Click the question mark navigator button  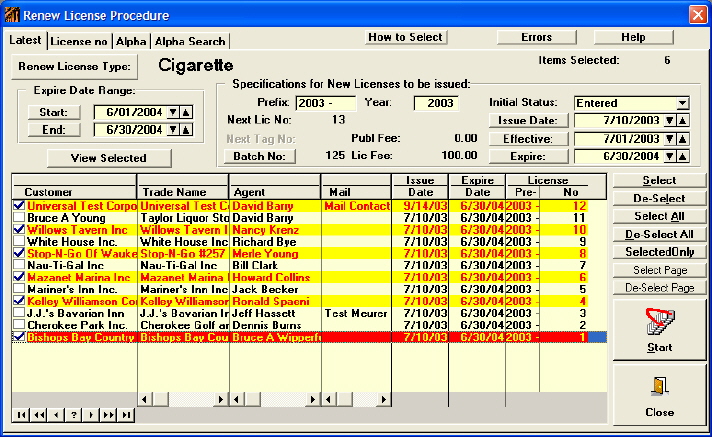click(72, 414)
